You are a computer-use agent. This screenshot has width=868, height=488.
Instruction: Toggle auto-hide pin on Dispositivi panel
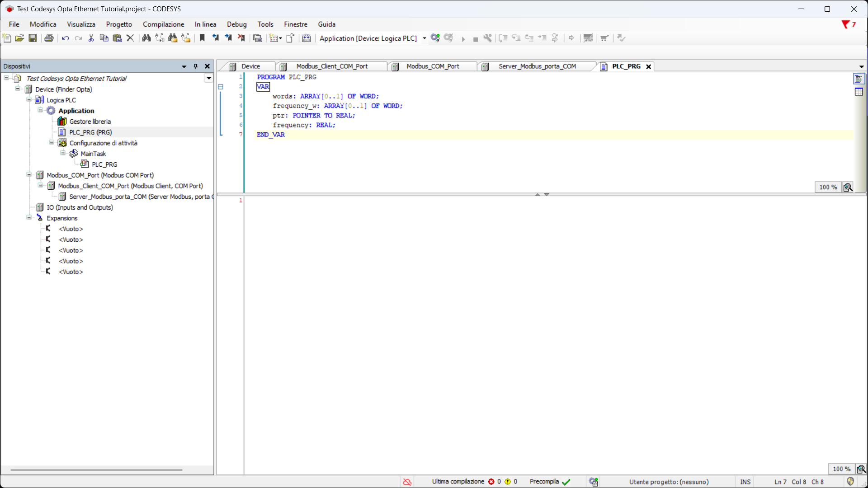point(196,66)
